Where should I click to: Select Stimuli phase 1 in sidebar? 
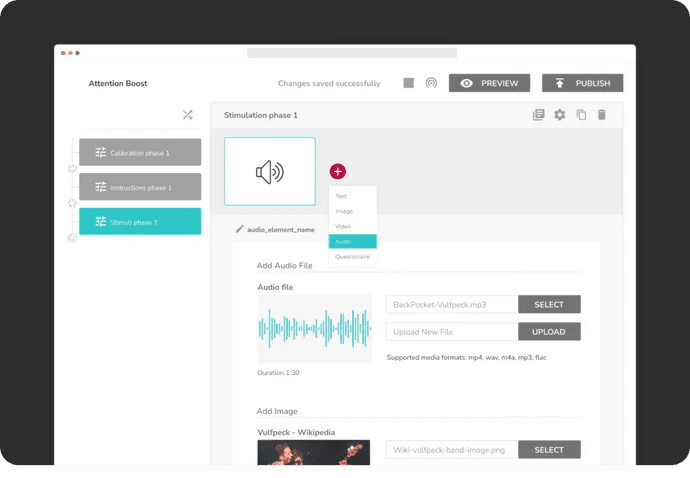(x=140, y=221)
